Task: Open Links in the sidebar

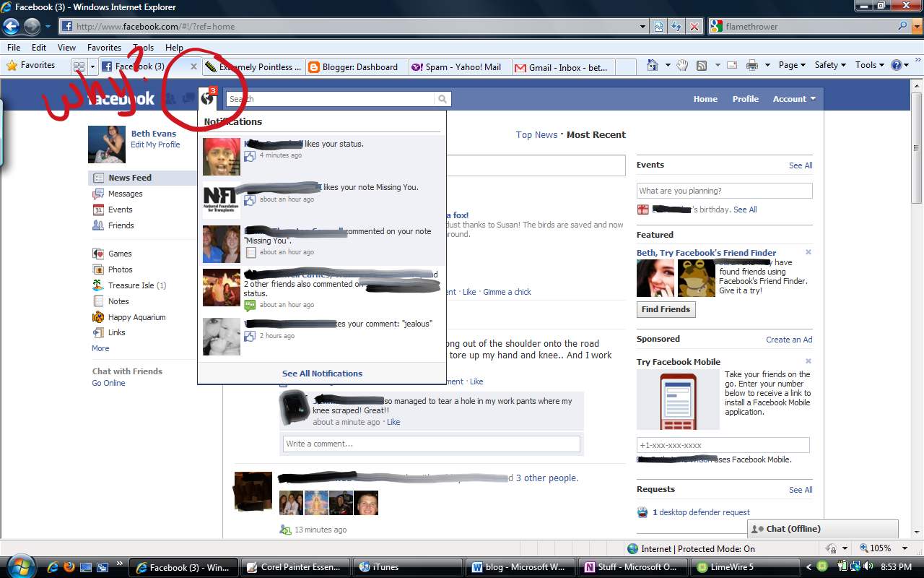Action: [x=116, y=332]
